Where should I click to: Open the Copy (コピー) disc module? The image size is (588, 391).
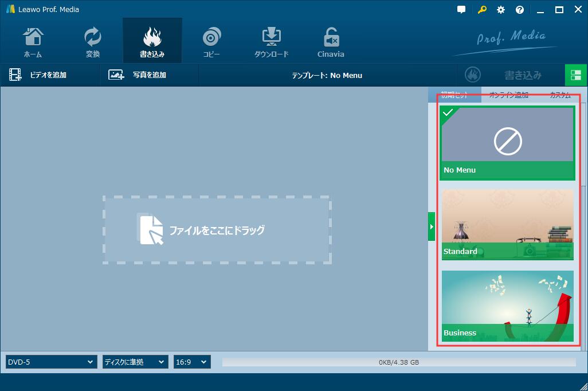pos(211,42)
